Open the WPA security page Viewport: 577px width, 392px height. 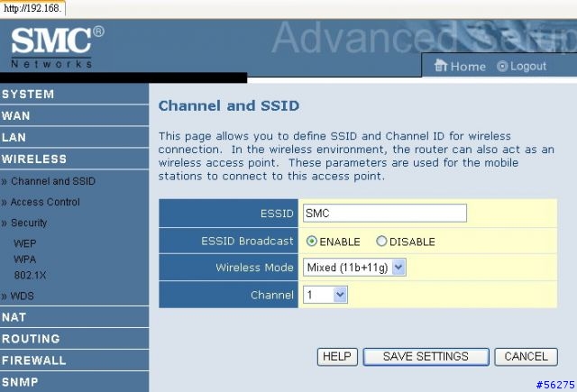point(25,260)
